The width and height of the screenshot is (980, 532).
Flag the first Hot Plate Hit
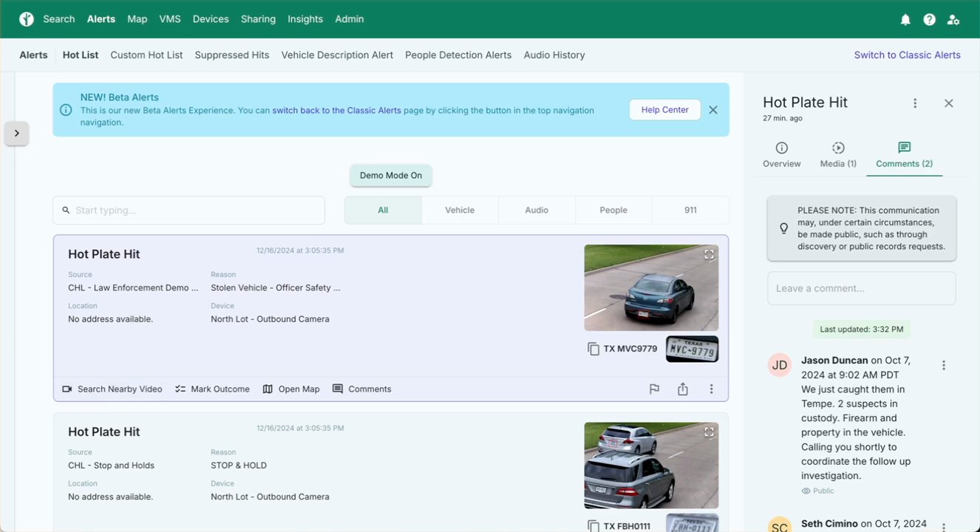[654, 389]
